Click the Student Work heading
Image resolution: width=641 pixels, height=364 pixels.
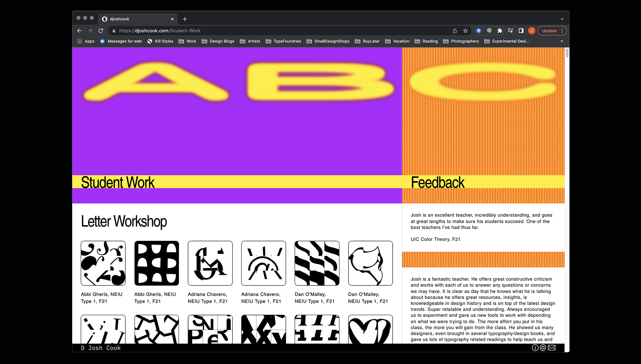click(118, 182)
